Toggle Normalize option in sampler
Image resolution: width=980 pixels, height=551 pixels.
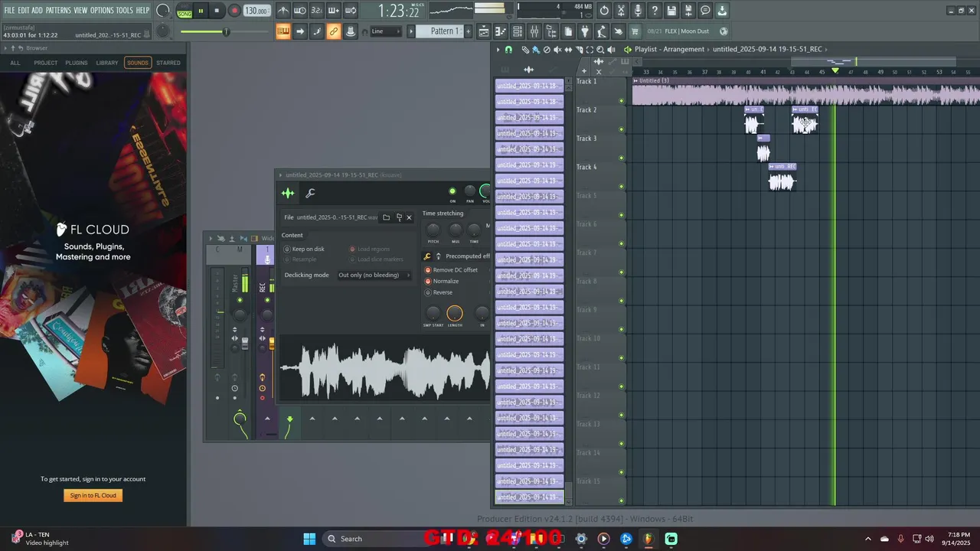point(442,281)
